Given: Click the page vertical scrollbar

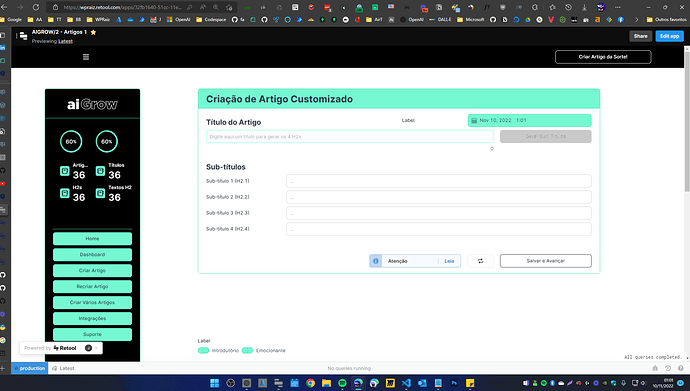Looking at the screenshot, I should (x=687, y=121).
